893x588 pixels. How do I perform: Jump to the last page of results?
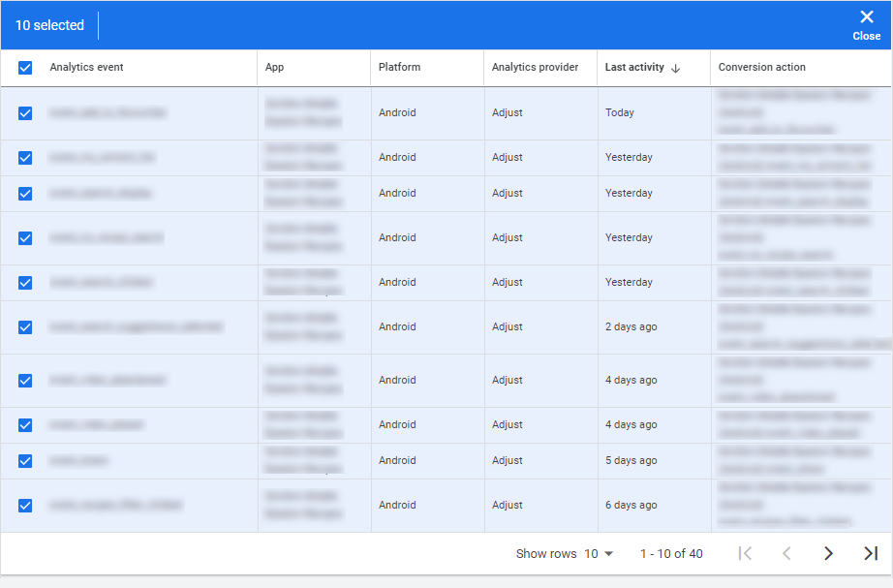point(870,553)
